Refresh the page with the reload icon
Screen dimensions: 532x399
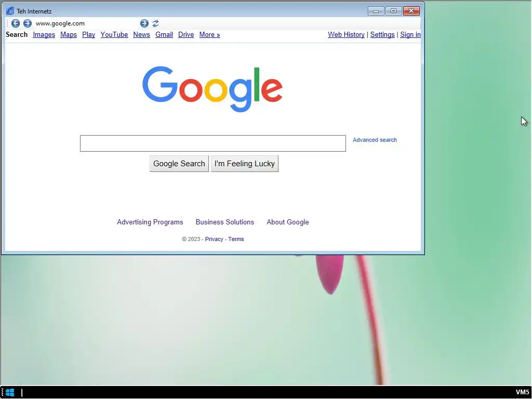[155, 23]
